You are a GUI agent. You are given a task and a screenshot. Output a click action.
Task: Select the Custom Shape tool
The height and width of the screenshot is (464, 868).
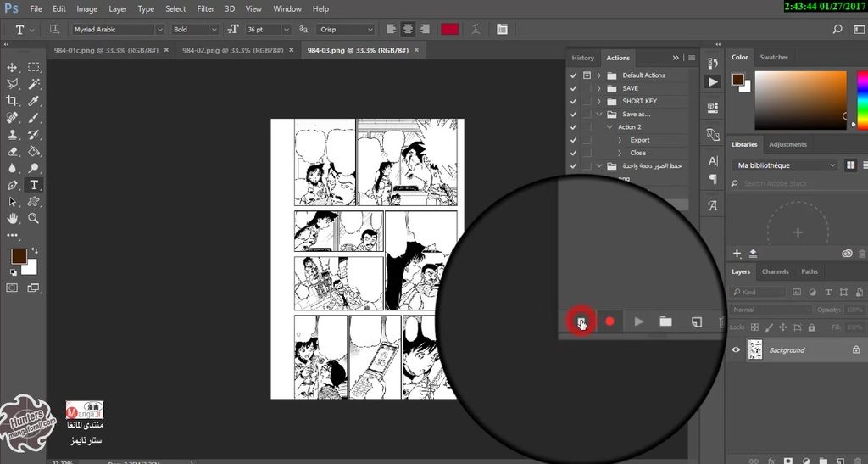[34, 202]
